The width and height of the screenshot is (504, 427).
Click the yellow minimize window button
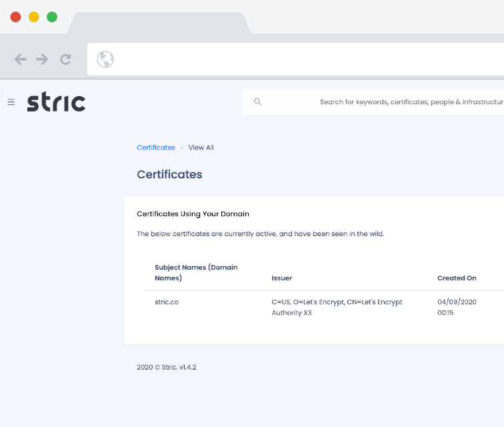pyautogui.click(x=33, y=17)
